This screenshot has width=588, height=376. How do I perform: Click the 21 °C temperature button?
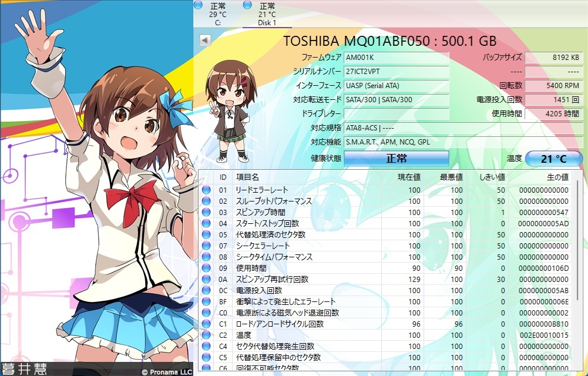[x=553, y=159]
